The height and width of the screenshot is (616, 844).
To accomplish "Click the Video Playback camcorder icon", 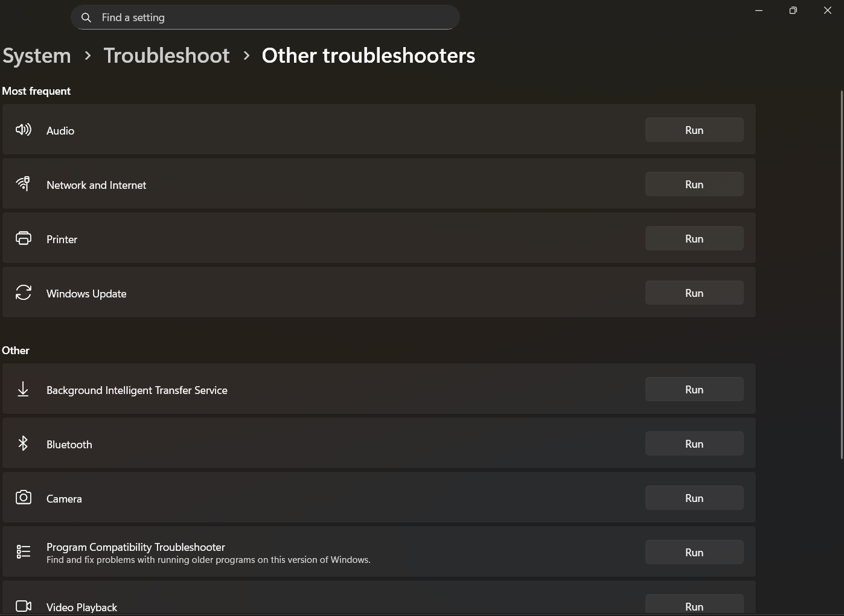I will 24,606.
